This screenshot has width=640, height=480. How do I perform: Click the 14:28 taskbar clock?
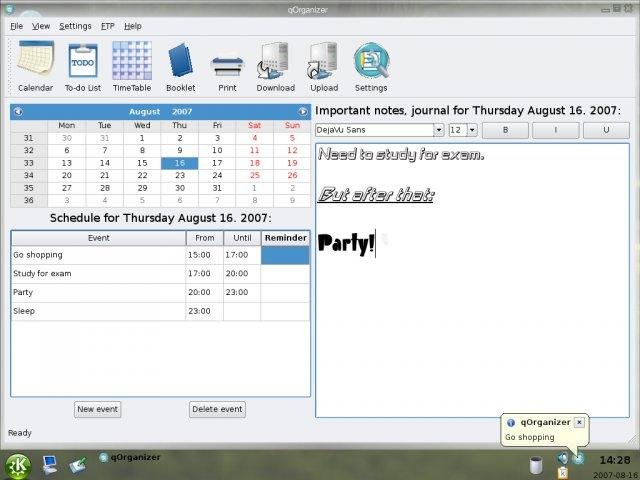(x=615, y=460)
